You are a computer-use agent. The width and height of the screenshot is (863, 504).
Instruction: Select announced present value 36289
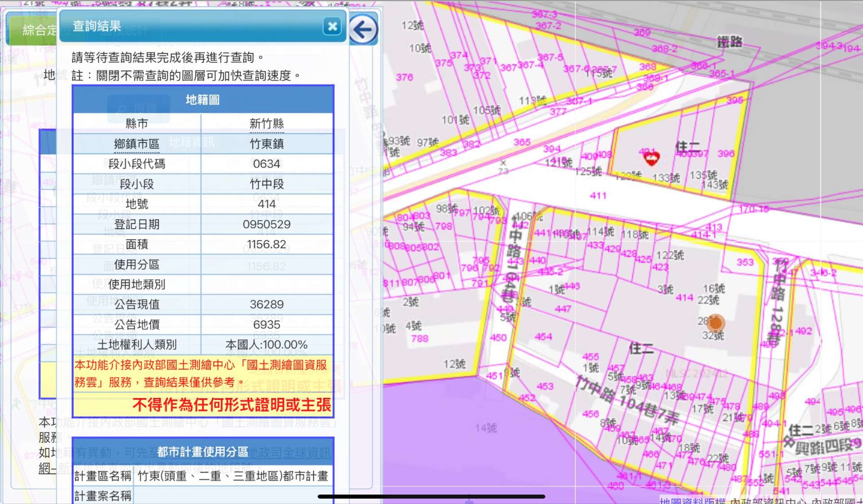tap(267, 305)
